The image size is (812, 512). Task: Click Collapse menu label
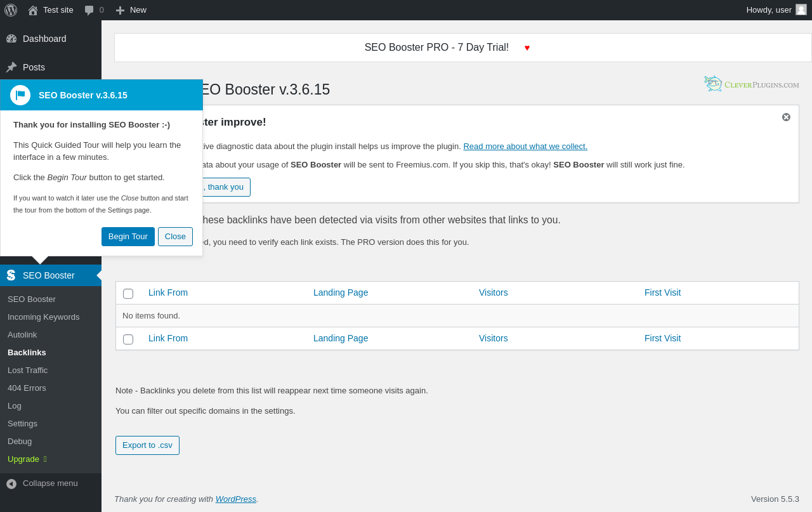click(x=50, y=483)
